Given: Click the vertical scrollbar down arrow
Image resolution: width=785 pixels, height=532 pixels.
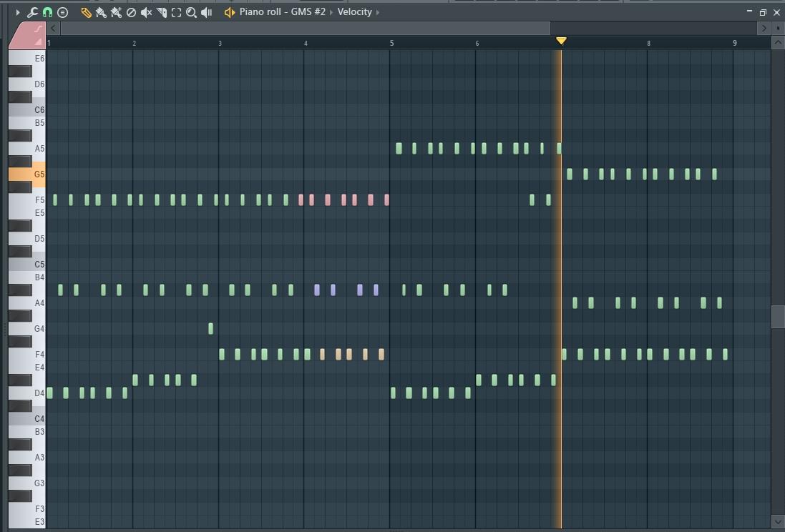Looking at the screenshot, I should tap(778, 521).
